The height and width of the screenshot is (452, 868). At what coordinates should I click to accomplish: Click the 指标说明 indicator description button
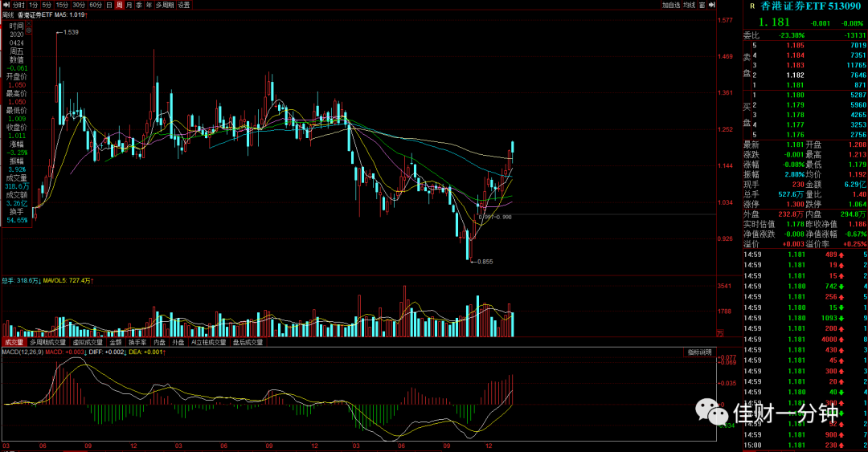coord(700,352)
